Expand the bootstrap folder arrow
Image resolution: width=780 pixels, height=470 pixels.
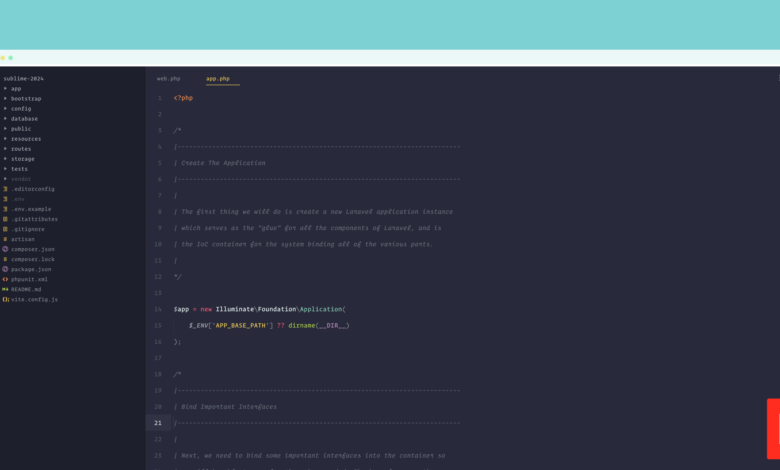(5, 98)
